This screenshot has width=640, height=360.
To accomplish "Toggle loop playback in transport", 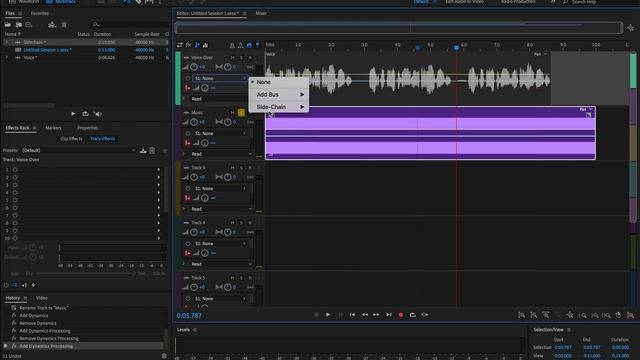I will click(413, 315).
